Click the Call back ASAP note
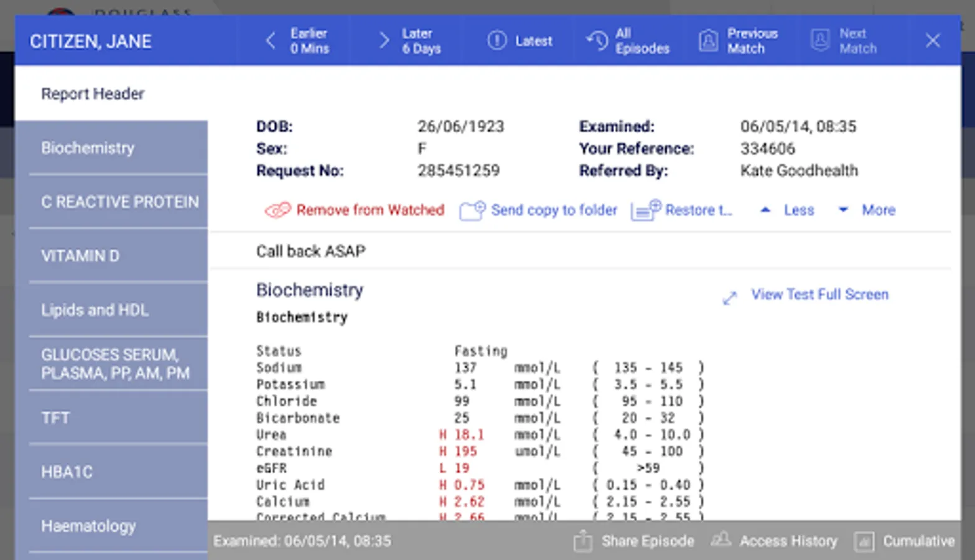This screenshot has height=560, width=975. pyautogui.click(x=311, y=251)
